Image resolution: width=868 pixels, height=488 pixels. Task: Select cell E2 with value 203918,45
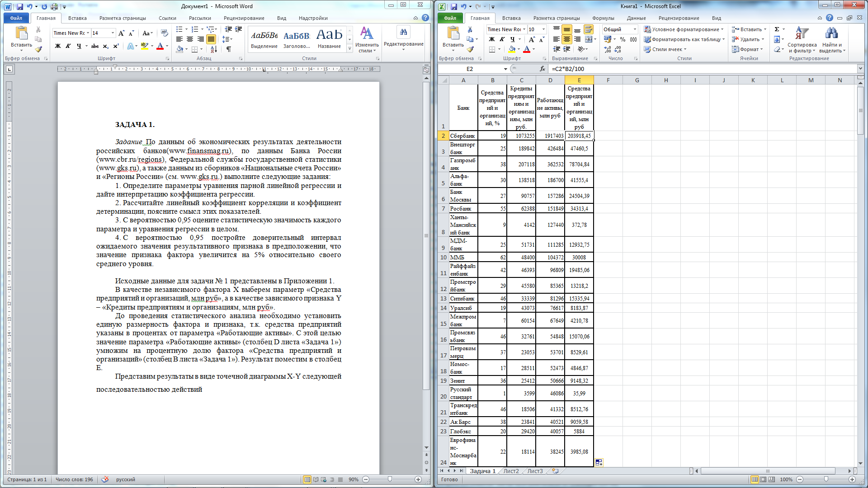coord(579,136)
